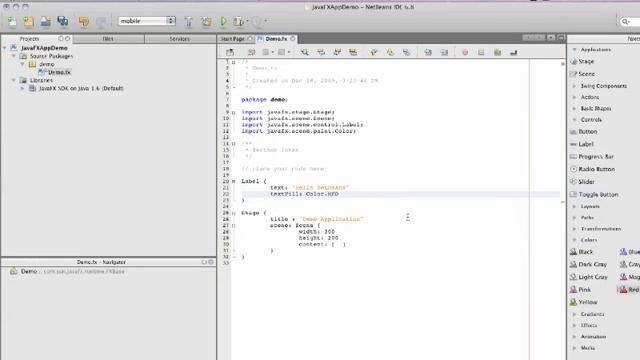Click the Open Project toolbar icon
Viewport: 640px width, 360px height.
(x=45, y=21)
